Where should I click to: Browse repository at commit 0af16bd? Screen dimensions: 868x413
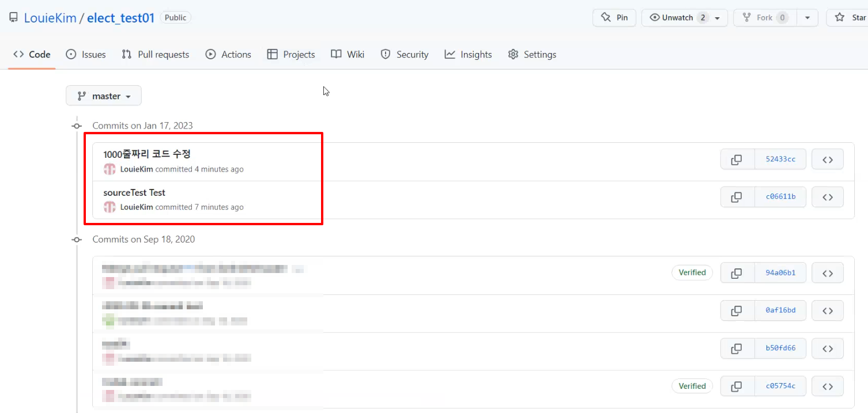pos(828,310)
